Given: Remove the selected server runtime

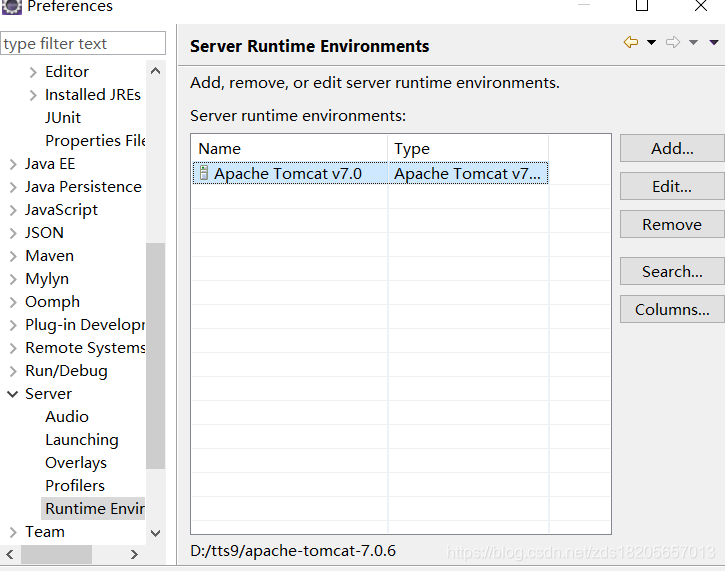Looking at the screenshot, I should click(672, 224).
